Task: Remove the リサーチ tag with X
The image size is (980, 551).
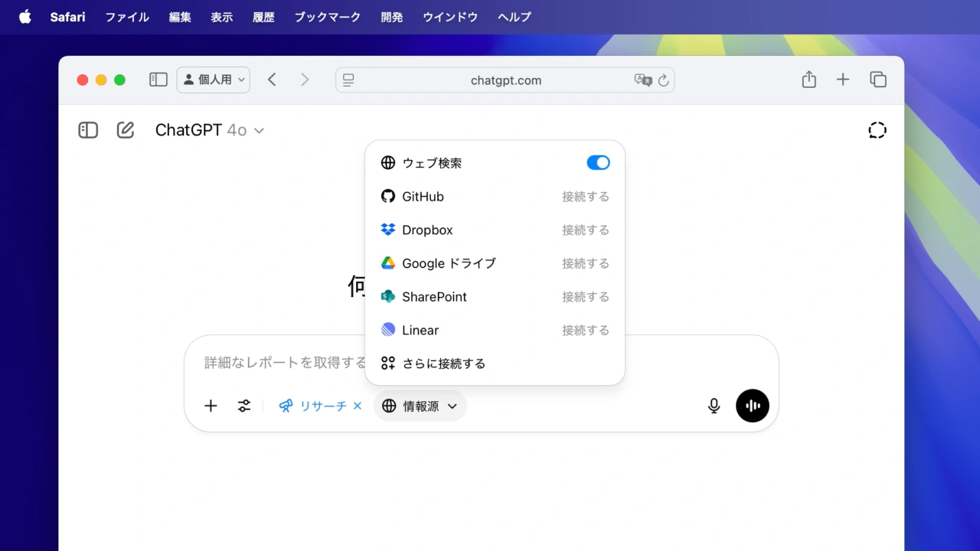Action: tap(358, 406)
